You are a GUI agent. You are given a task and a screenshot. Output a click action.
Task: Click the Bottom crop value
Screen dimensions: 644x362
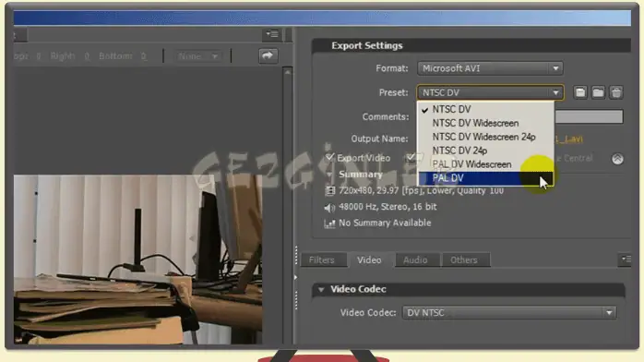coord(143,56)
